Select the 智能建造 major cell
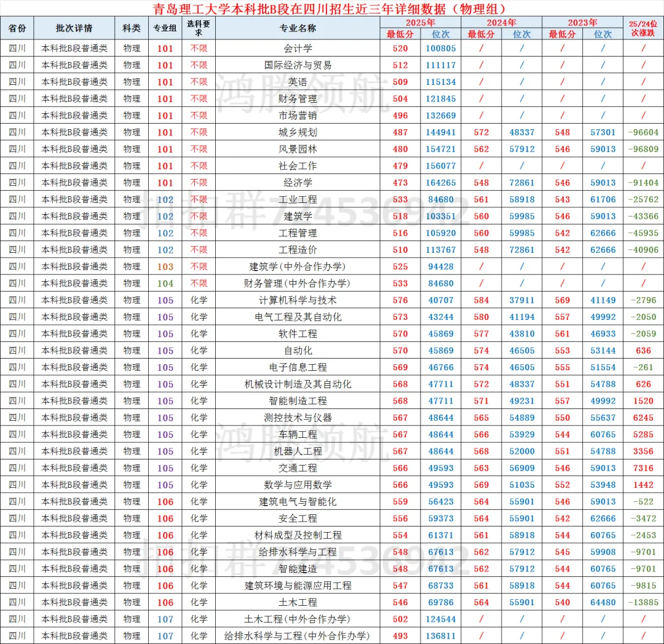 (298, 568)
